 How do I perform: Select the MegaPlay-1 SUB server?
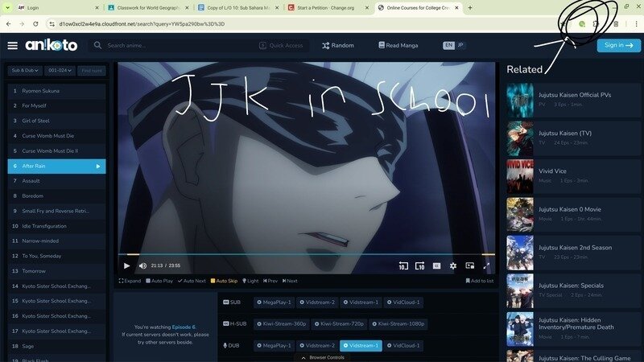275,302
